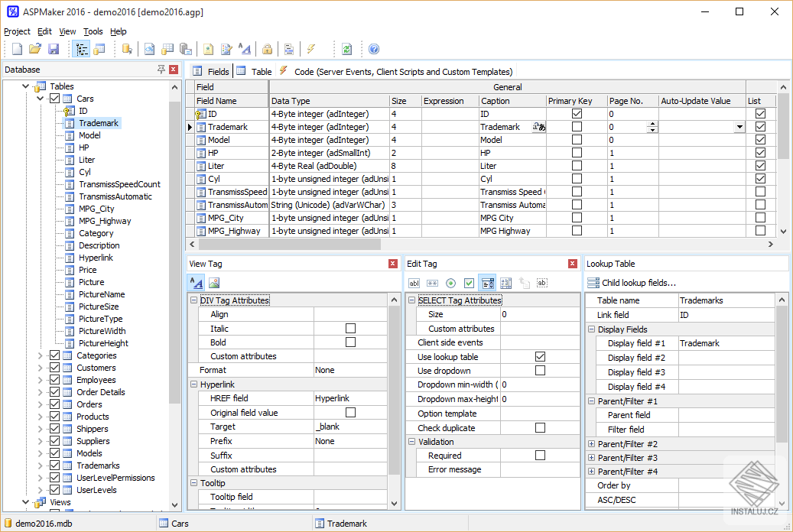Image resolution: width=793 pixels, height=532 pixels.
Task: Click the lightning bolt Generate icon
Action: 311,49
